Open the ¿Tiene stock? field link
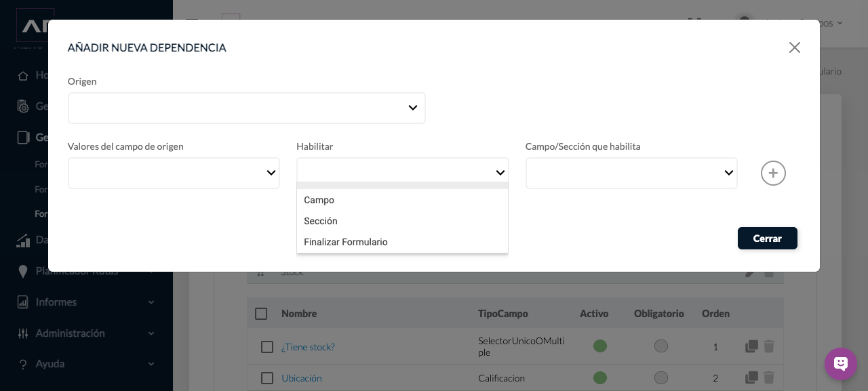This screenshot has height=391, width=868. [x=308, y=347]
